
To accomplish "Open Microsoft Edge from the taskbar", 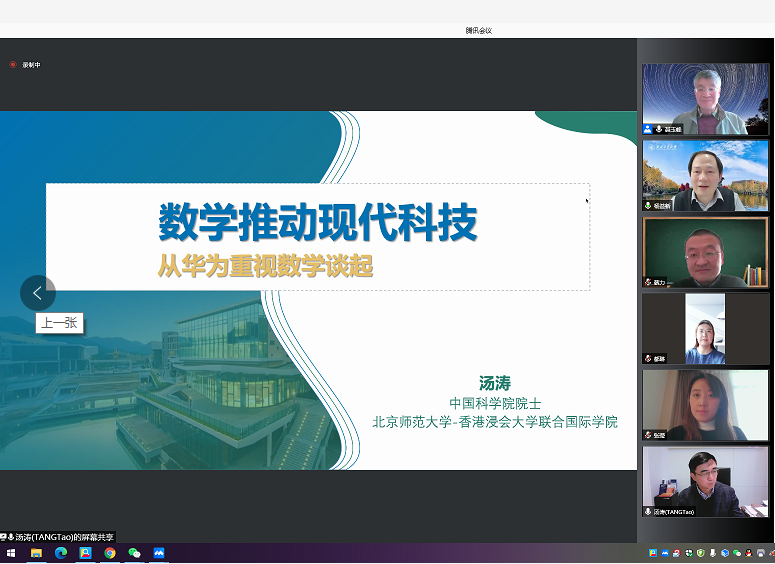I will pos(61,553).
